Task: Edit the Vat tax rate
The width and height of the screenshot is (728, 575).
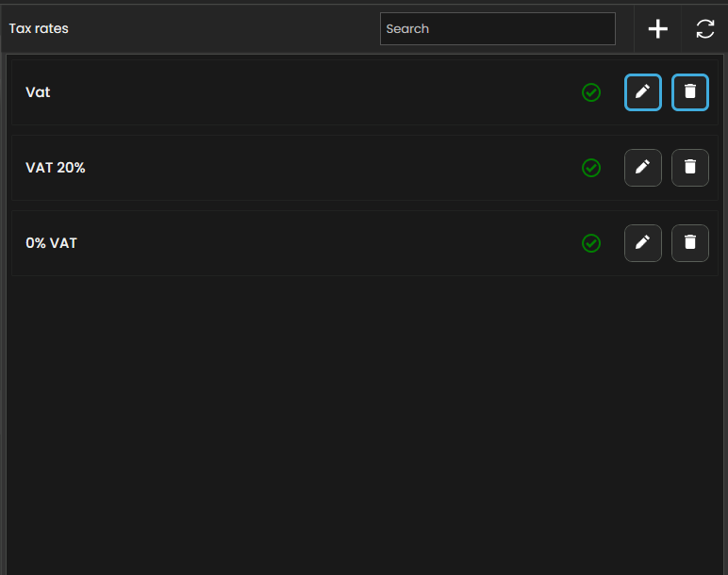Action: point(642,92)
